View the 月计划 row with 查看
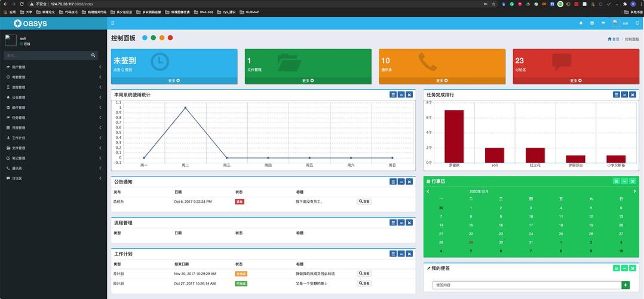 click(x=364, y=273)
